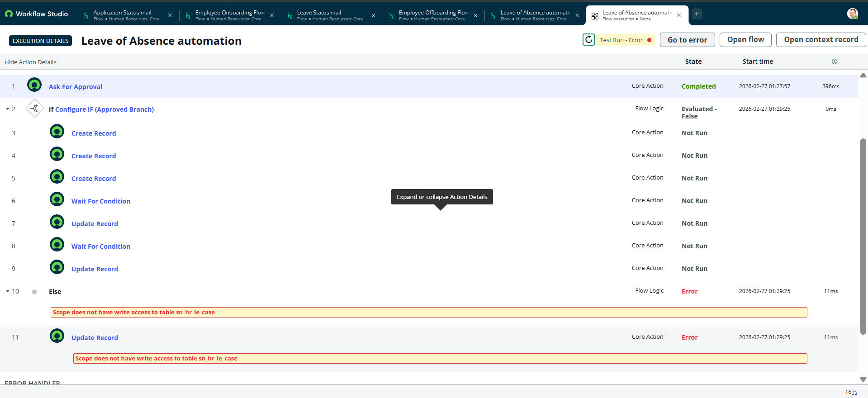Open the user profile avatar

pos(853,14)
